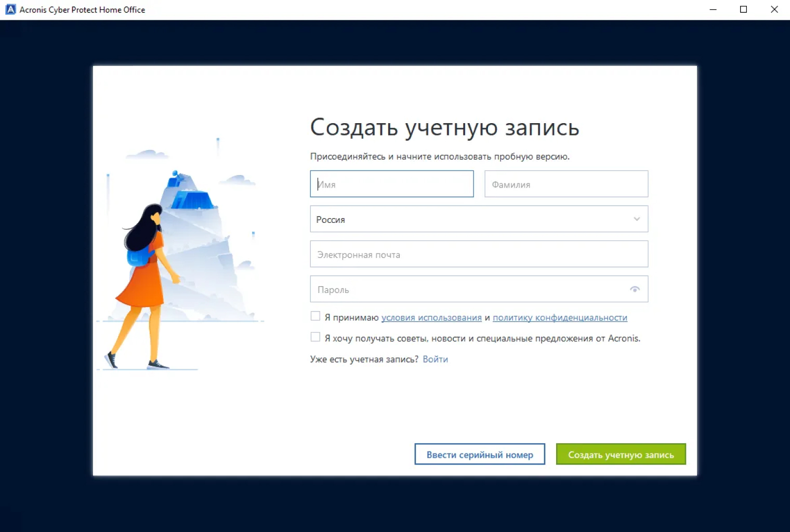Maximize the Acronis window
Screen dimensions: 790x532
click(x=743, y=9)
